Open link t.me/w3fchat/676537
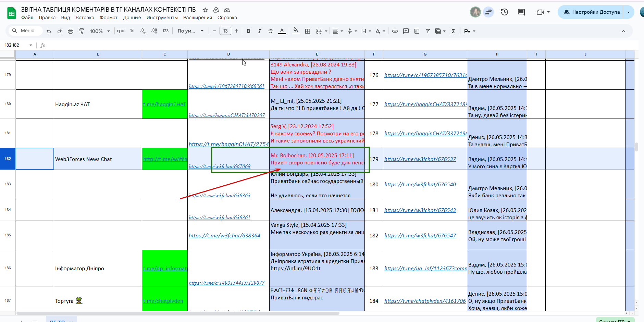The width and height of the screenshot is (644, 322). (420, 159)
